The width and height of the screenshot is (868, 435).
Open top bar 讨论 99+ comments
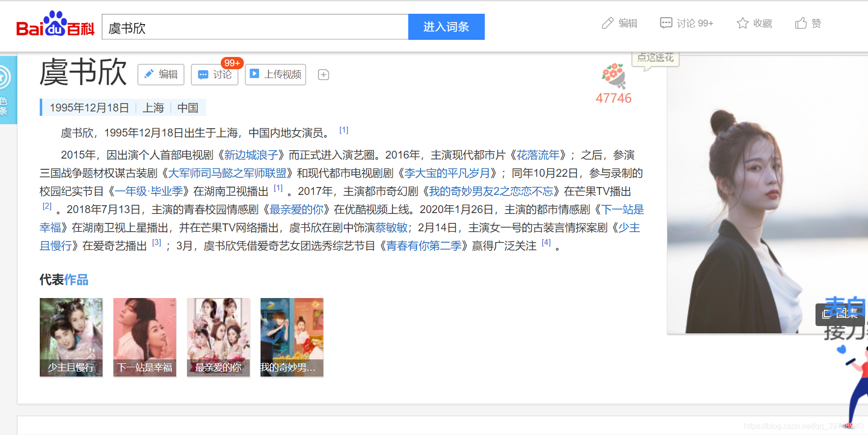pos(686,23)
